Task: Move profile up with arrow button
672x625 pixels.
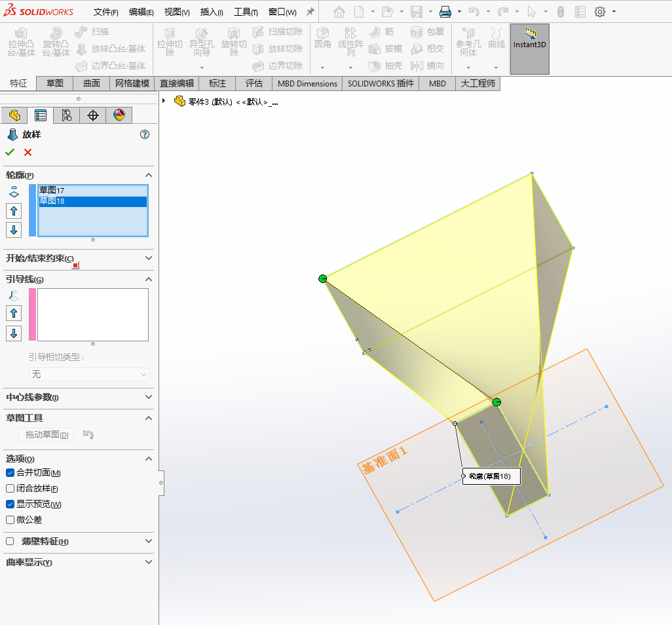Action: (x=14, y=211)
